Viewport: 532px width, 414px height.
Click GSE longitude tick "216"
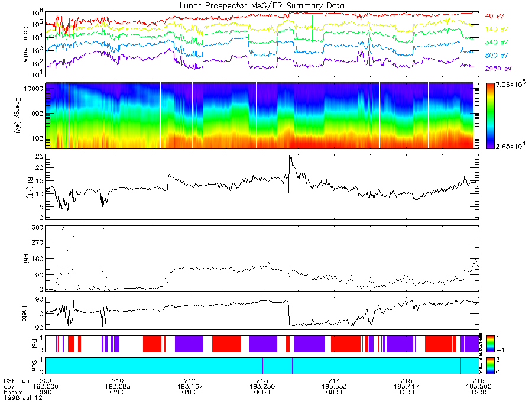pos(479,381)
